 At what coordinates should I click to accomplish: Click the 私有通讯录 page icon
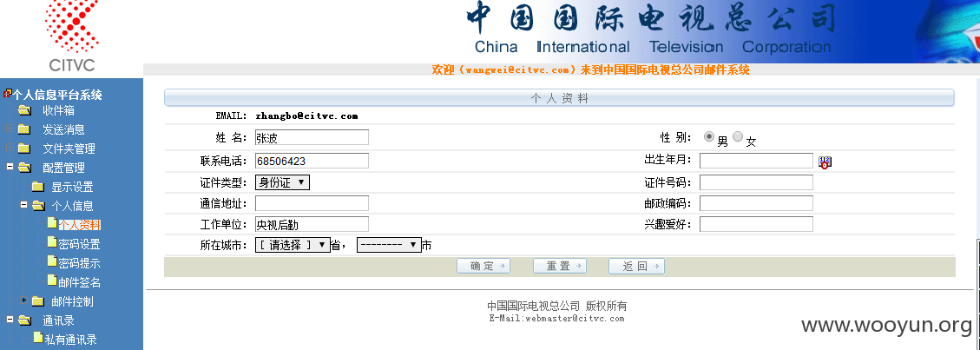pyautogui.click(x=38, y=338)
